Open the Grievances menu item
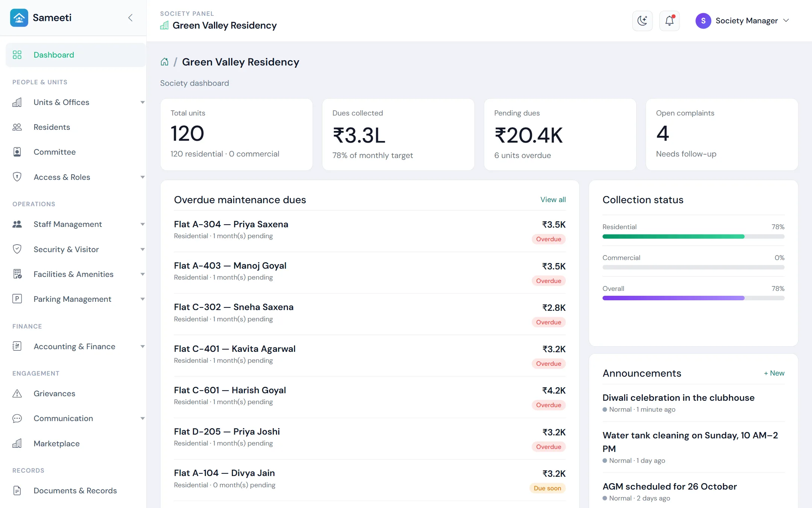Image resolution: width=812 pixels, height=508 pixels. tap(76, 394)
